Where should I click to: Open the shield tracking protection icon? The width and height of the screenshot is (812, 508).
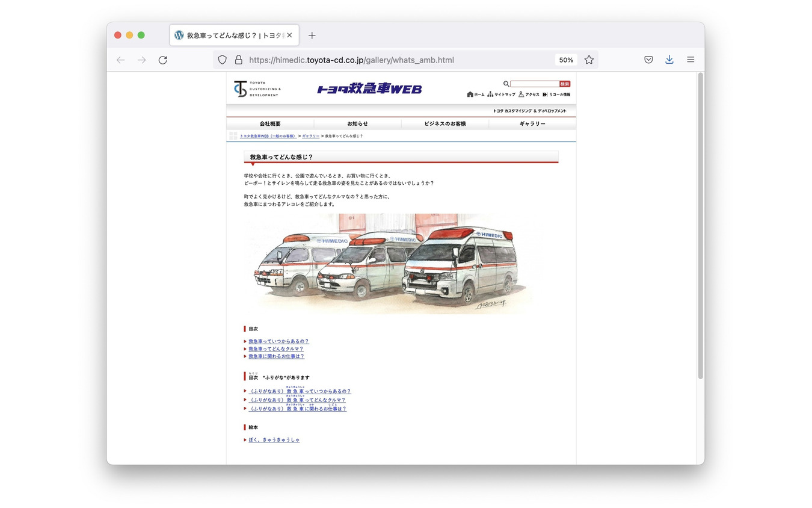222,60
